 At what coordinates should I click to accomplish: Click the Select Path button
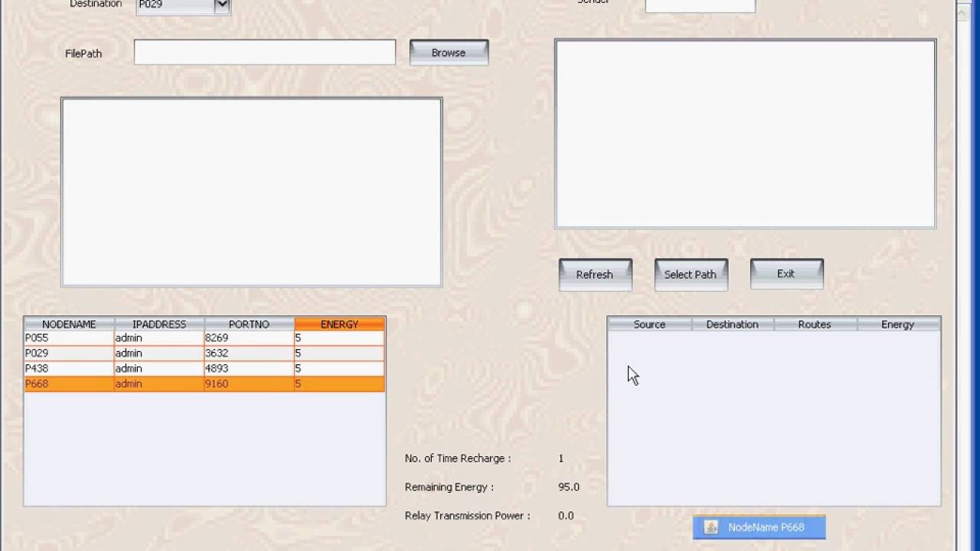tap(691, 275)
